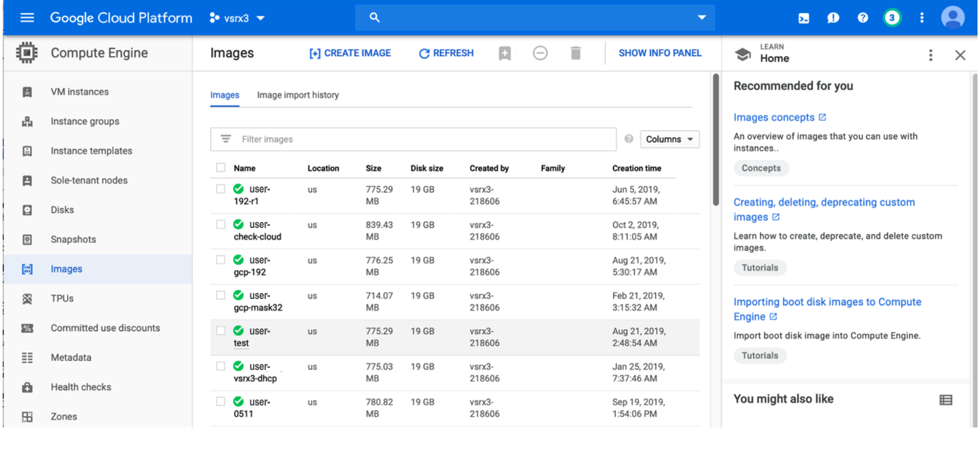Screen dimensions: 980x467
Task: Activate Cloud Shell terminal icon
Action: (x=804, y=18)
